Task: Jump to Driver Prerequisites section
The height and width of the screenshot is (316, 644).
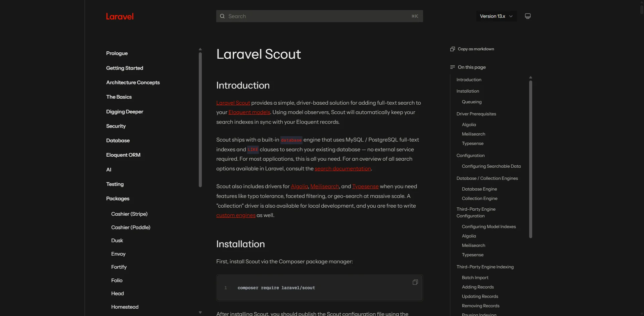Action: pos(476,114)
